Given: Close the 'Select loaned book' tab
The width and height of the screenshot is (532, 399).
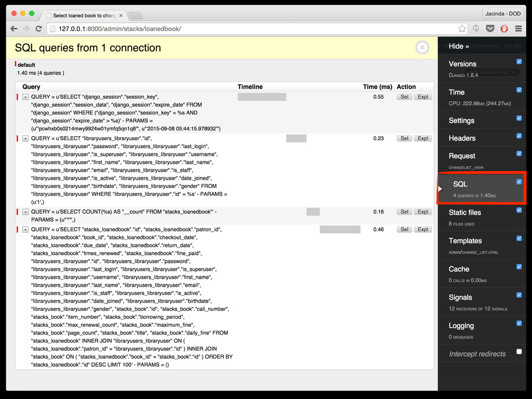Looking at the screenshot, I should tap(121, 16).
